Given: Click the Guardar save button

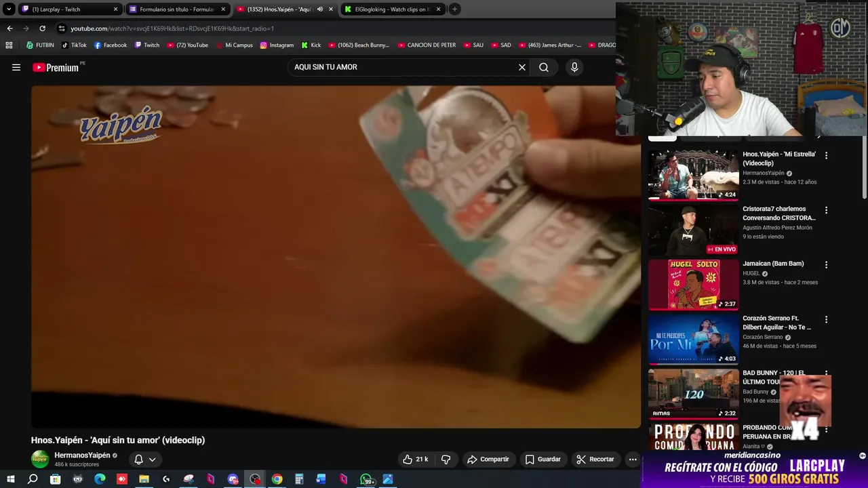Looking at the screenshot, I should [543, 459].
